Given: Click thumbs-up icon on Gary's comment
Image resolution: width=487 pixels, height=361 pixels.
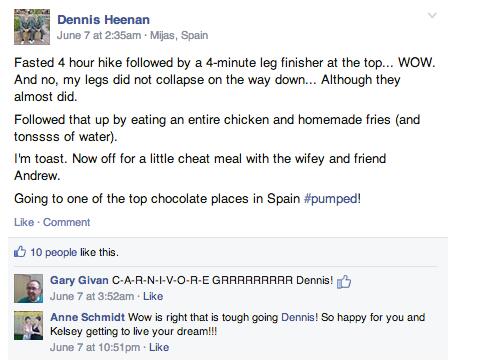Looking at the screenshot, I should click(344, 281).
